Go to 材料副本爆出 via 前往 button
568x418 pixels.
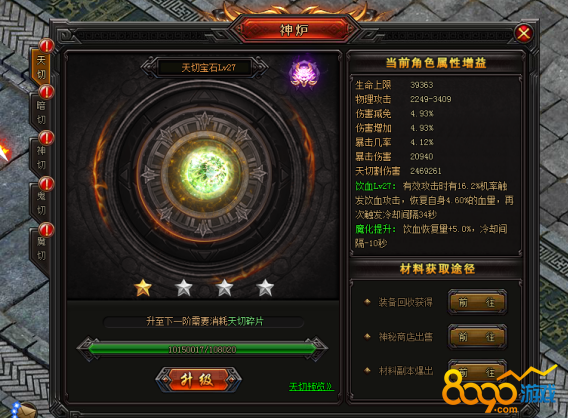(x=477, y=371)
